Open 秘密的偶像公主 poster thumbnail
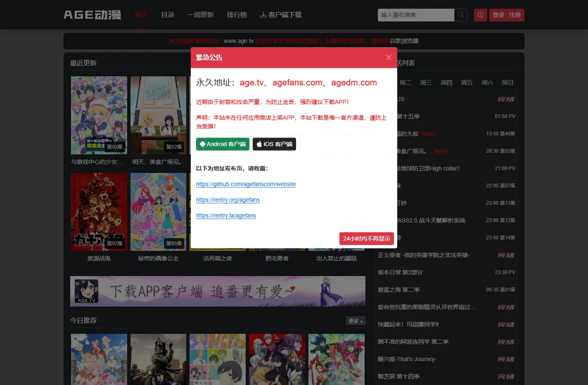Image resolution: width=588 pixels, height=385 pixels. tap(158, 212)
